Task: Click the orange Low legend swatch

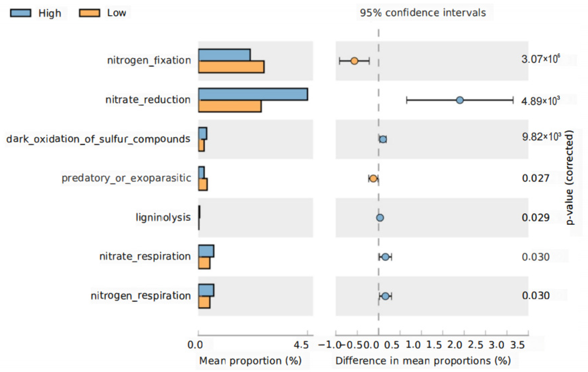Action: (x=89, y=13)
